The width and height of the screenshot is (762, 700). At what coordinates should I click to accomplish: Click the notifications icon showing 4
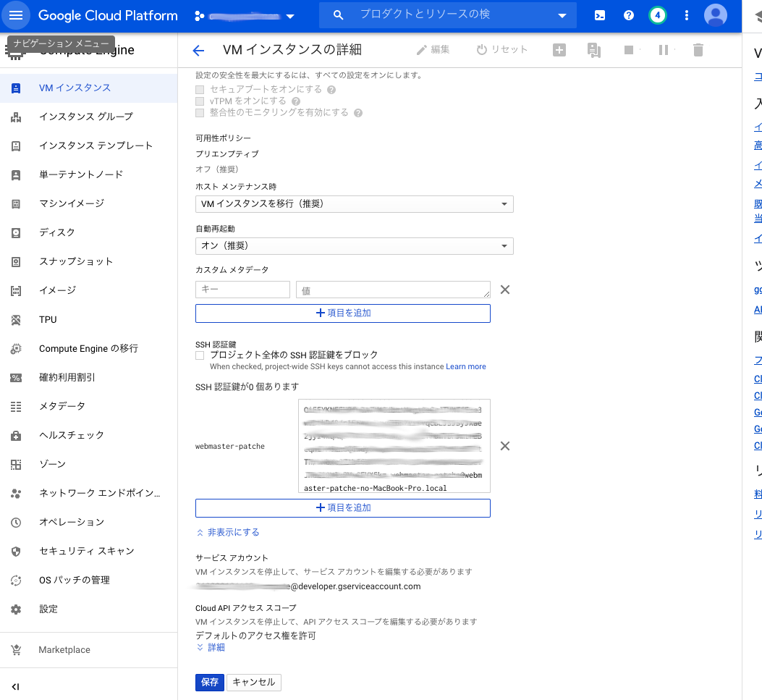(657, 14)
